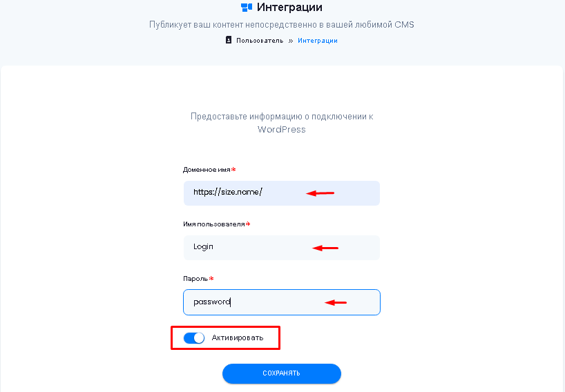Click the subtitle about publishing to your CMS
Viewport: 565px width, 392px height.
[282, 25]
